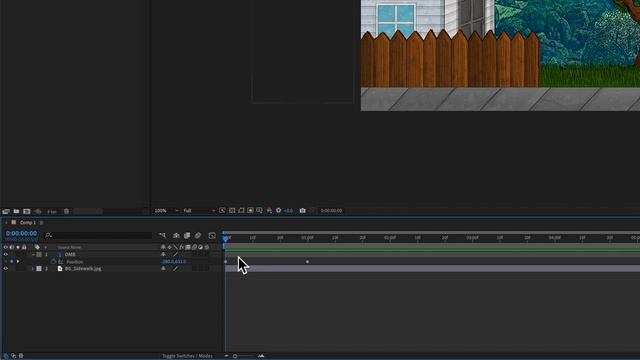The image size is (640, 360).
Task: Expand the BG_Sidewalk.jpg layer properties
Action: pos(33,269)
